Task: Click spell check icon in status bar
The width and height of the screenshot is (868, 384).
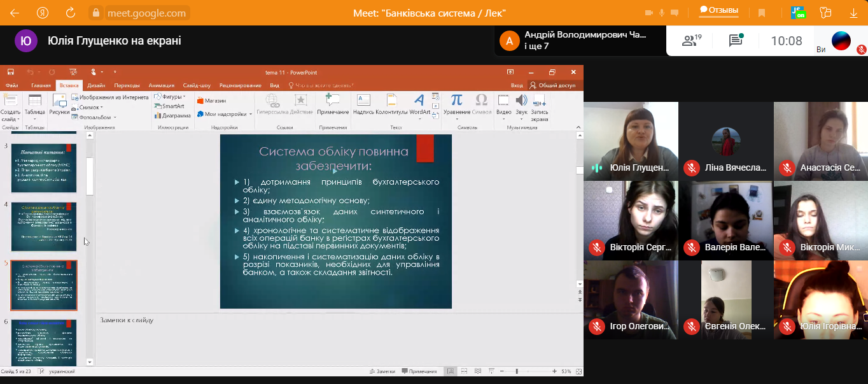Action: point(41,371)
